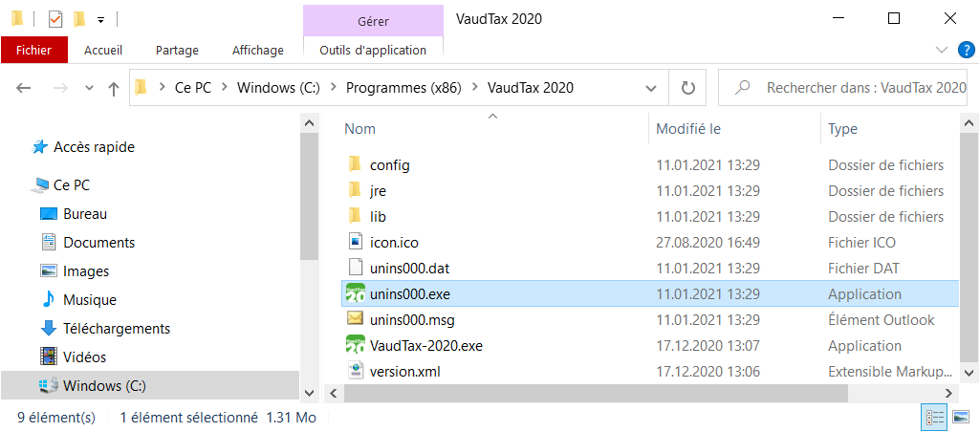Click Programmes (x86) in breadcrumb path
Image resolution: width=980 pixels, height=432 pixels.
[403, 88]
